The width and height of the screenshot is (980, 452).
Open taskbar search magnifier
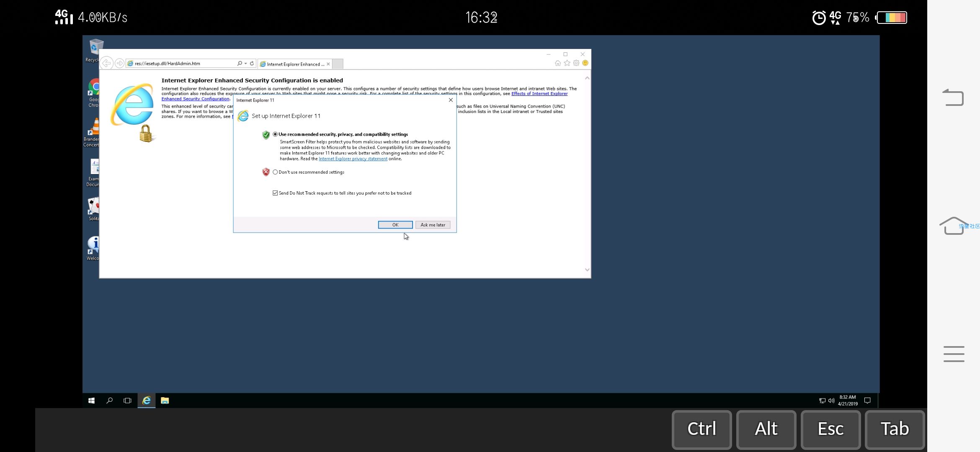pos(109,401)
